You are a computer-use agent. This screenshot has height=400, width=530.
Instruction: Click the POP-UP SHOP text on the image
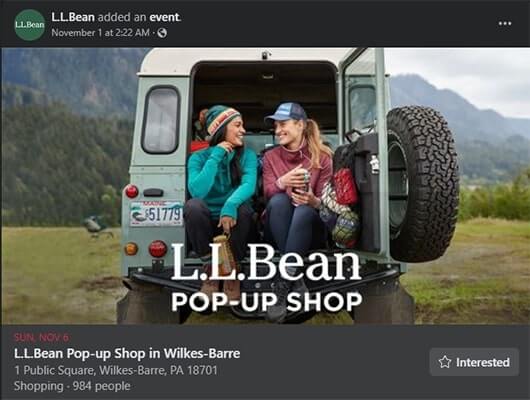pyautogui.click(x=266, y=302)
